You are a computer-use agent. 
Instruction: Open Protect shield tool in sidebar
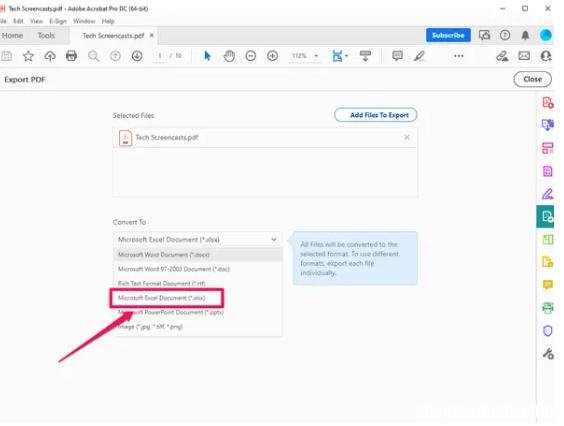[x=547, y=331]
